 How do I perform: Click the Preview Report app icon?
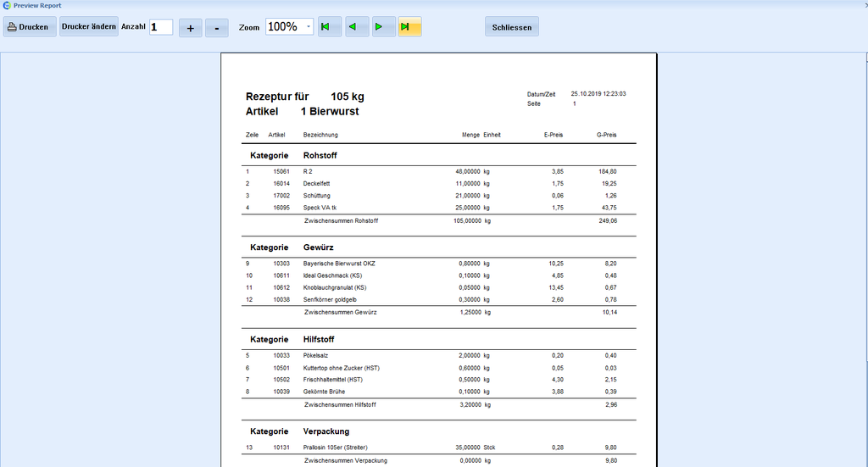[x=7, y=5]
